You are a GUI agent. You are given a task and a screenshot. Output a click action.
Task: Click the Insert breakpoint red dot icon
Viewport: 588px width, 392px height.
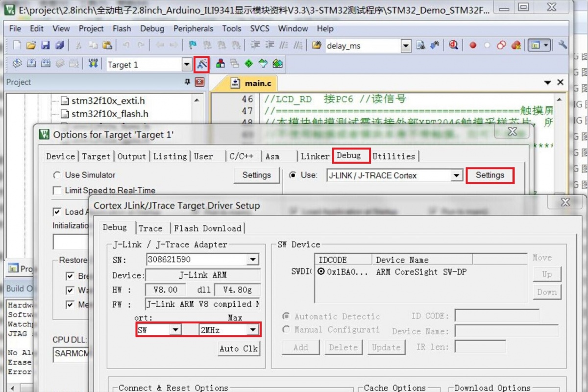point(473,46)
